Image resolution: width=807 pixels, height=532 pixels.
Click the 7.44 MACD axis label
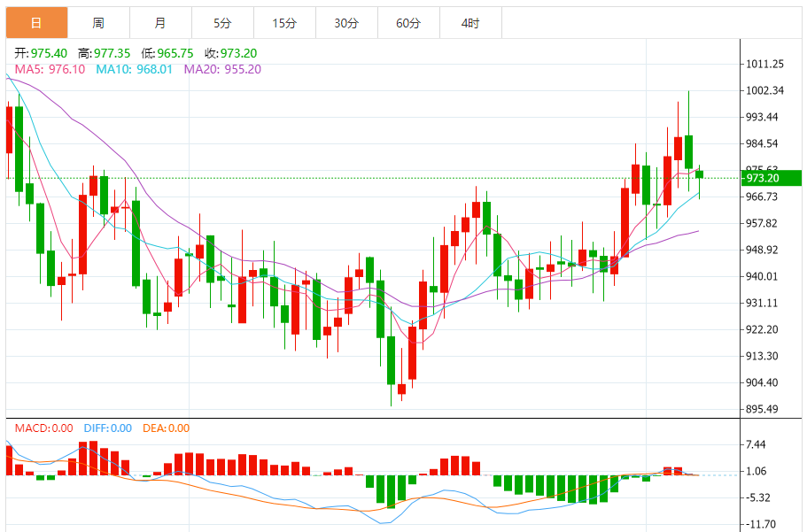click(x=756, y=444)
